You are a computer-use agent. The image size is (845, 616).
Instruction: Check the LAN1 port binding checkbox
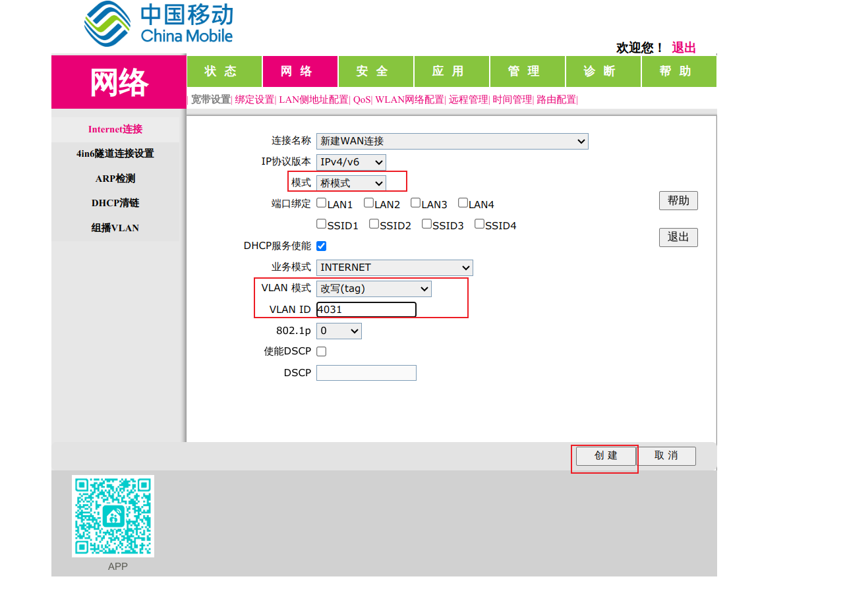[x=322, y=203]
